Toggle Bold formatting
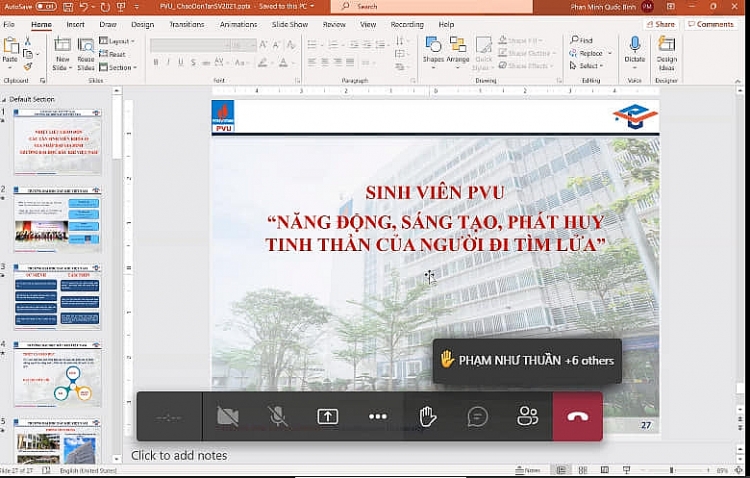This screenshot has width=750, height=478. pyautogui.click(x=156, y=63)
